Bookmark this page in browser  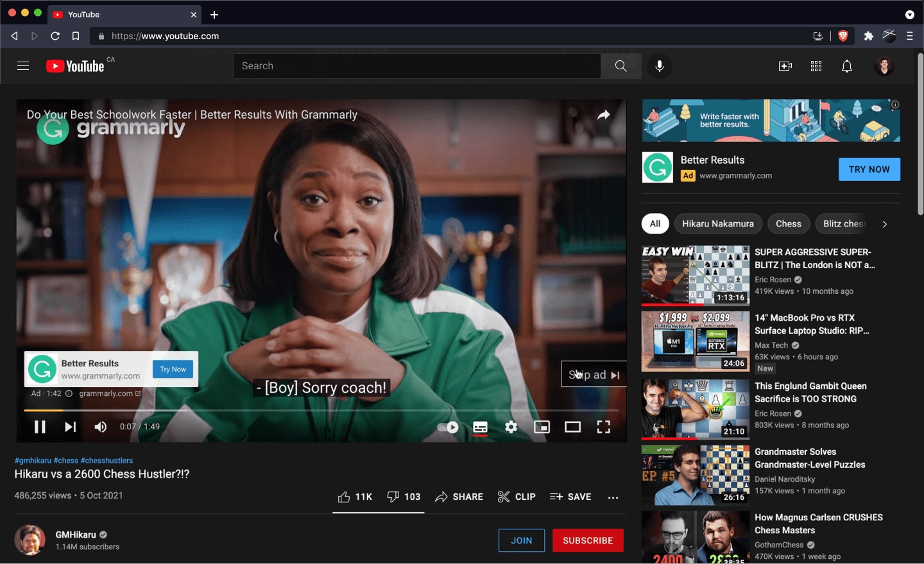76,36
